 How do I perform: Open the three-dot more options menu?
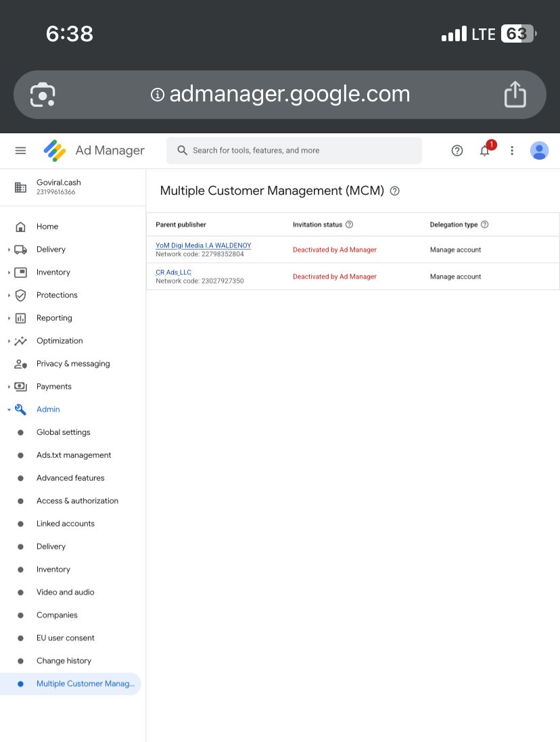click(x=512, y=150)
